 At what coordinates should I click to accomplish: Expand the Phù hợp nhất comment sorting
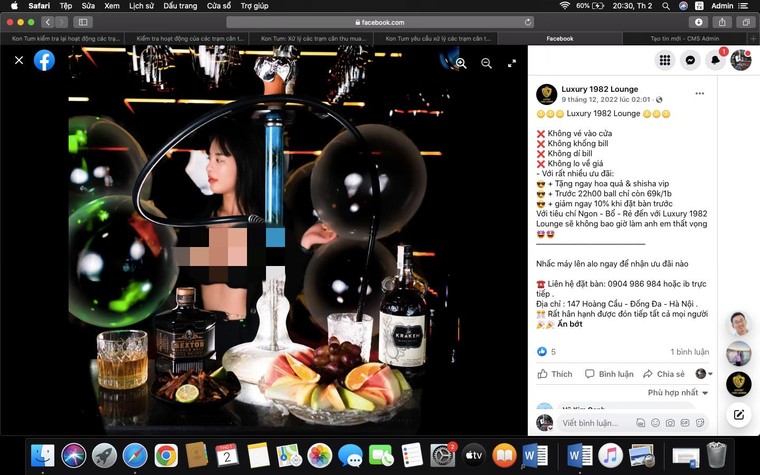coord(677,393)
